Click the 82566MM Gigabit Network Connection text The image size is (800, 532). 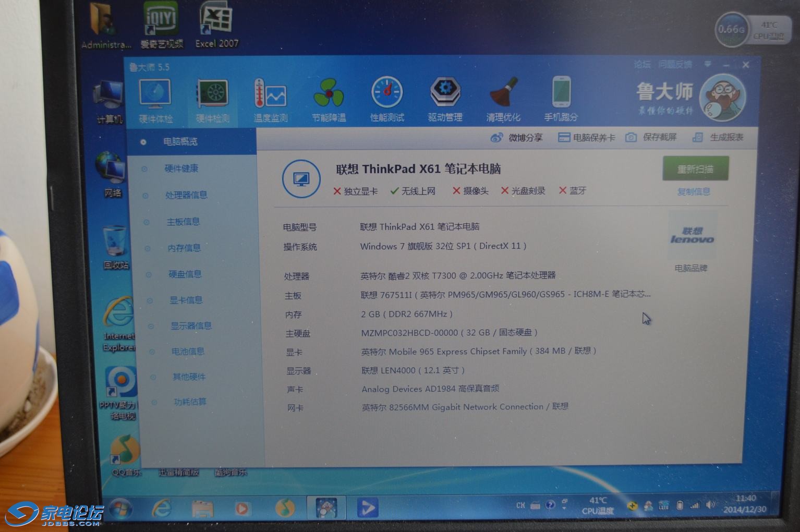(x=465, y=407)
